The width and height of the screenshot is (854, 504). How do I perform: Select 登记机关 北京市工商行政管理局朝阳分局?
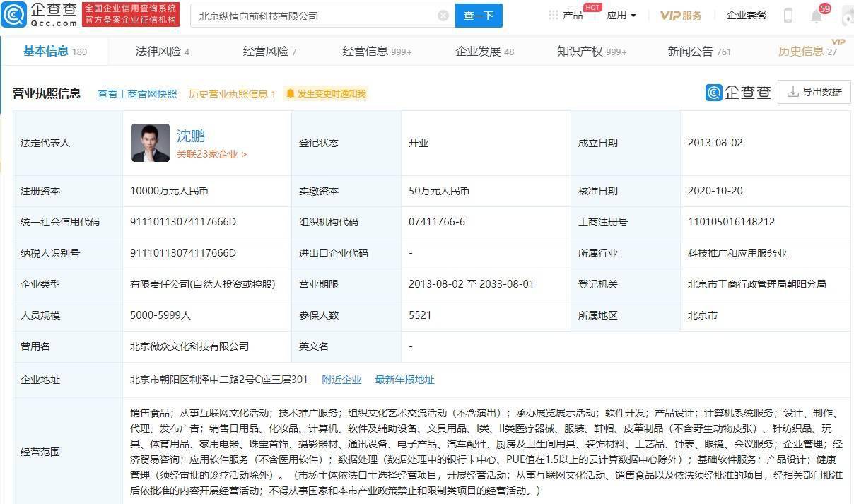coord(756,284)
